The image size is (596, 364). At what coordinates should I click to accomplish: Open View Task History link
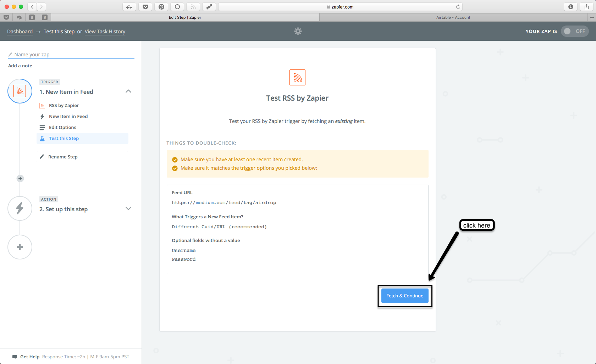coord(105,32)
